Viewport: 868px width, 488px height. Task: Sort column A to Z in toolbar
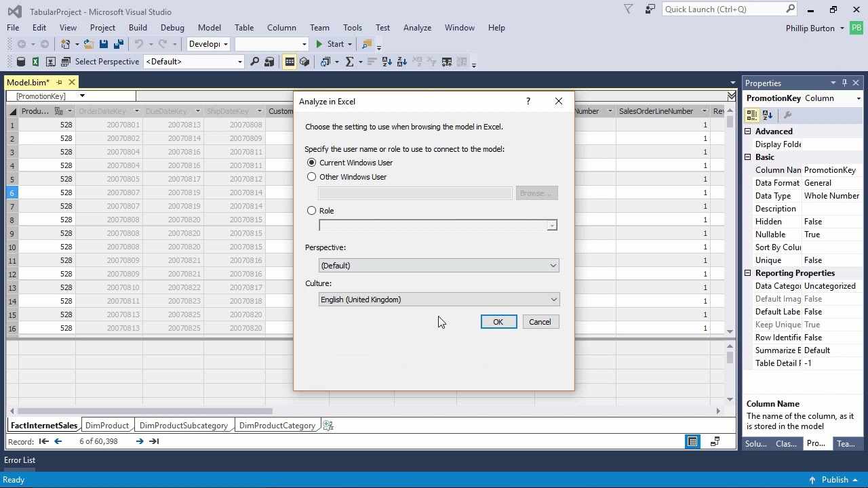[x=387, y=62]
